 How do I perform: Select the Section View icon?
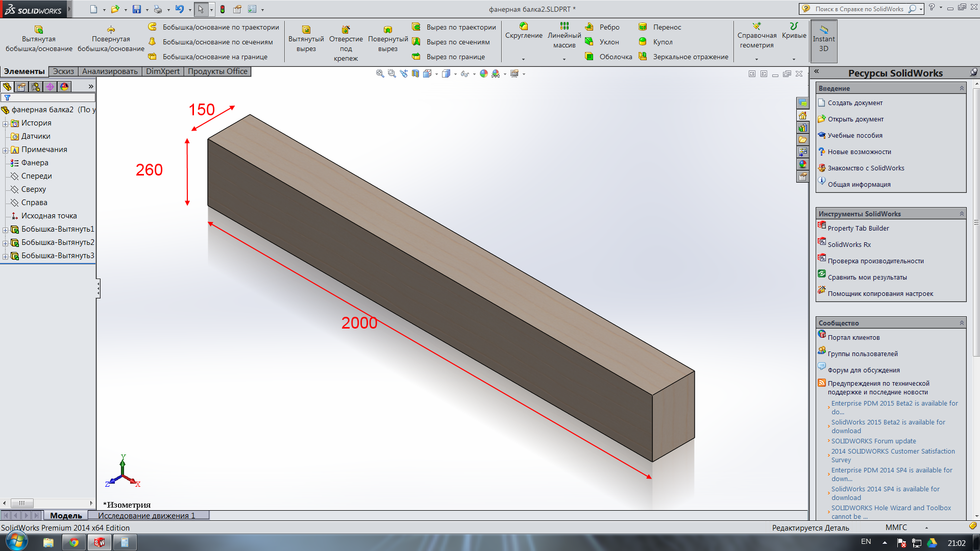(x=415, y=73)
